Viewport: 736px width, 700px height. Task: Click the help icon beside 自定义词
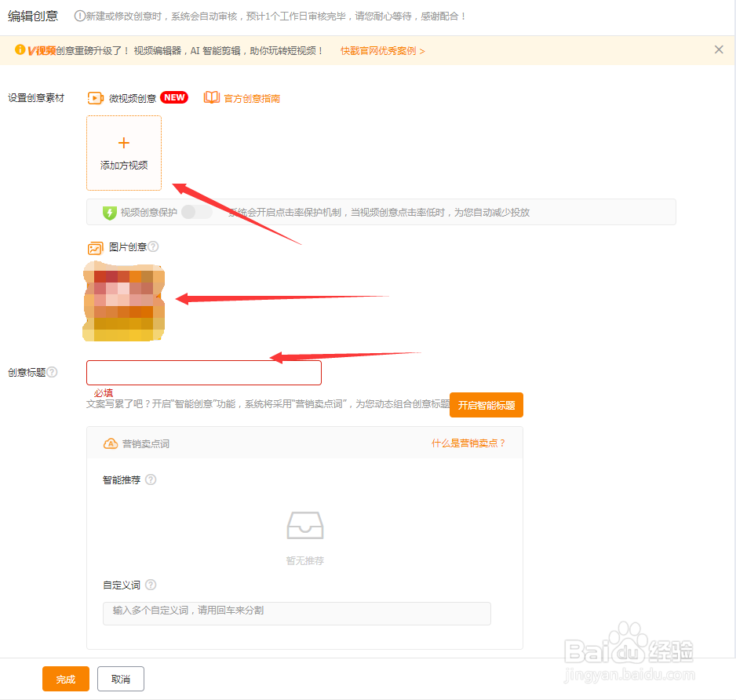(151, 585)
